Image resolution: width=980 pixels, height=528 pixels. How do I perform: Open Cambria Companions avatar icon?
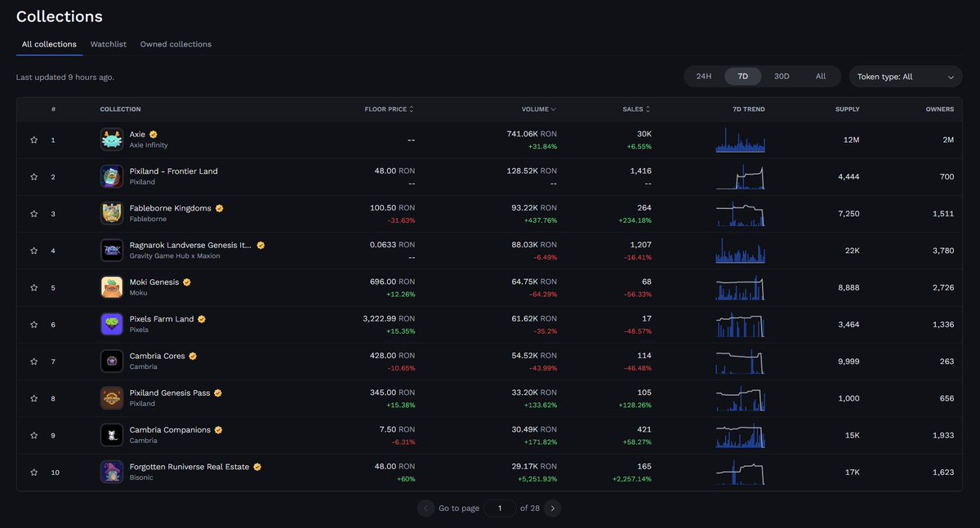point(112,435)
